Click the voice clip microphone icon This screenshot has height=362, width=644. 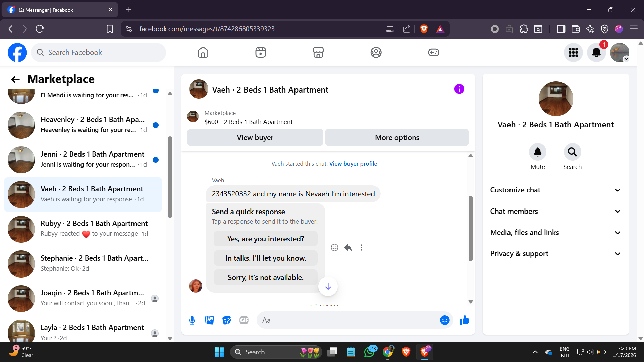click(192, 320)
